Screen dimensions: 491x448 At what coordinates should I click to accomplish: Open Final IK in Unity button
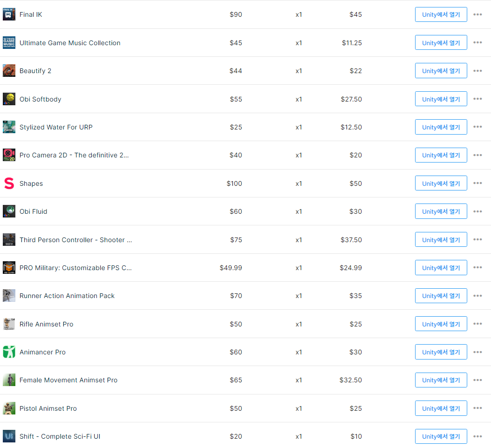pyautogui.click(x=441, y=14)
